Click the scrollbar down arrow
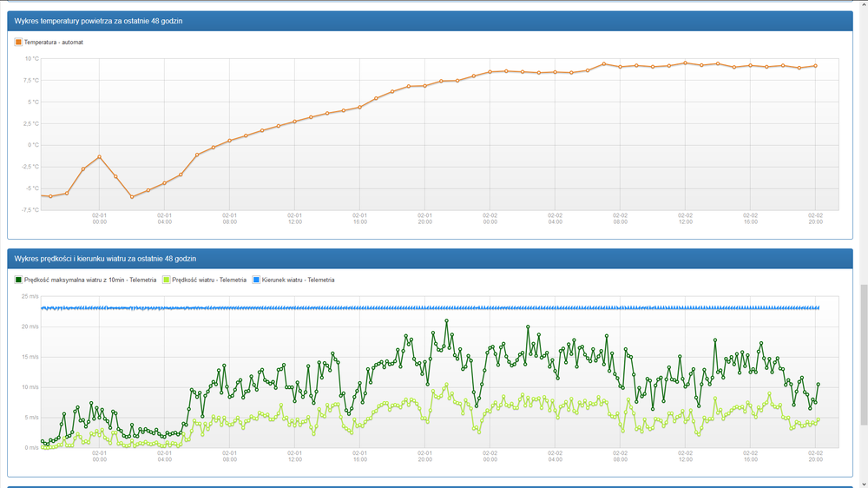 (x=864, y=485)
